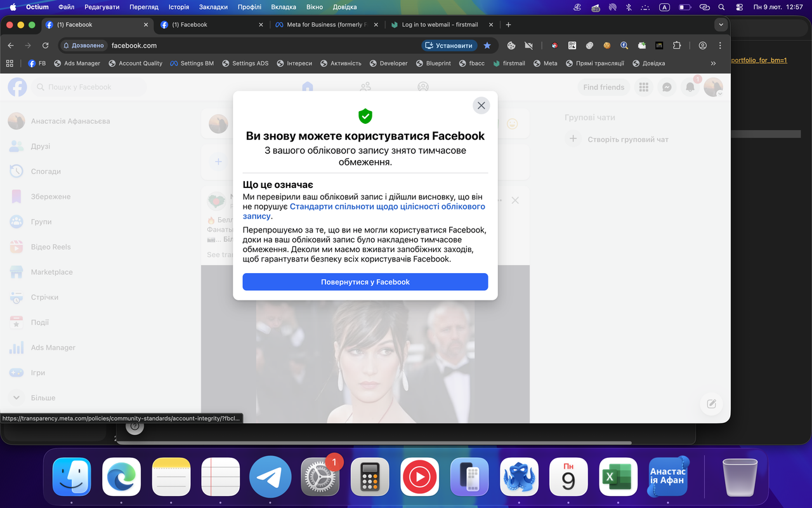Screen dimensions: 812x508
Task: Open the 'Стандарти спільноти' account integrity link
Action: 364,211
